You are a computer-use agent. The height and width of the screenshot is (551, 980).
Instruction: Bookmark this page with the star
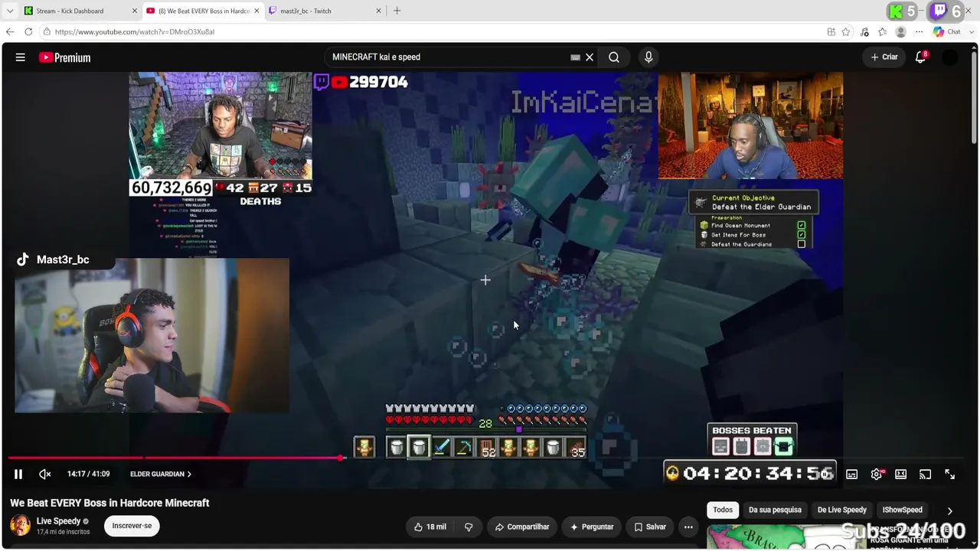tap(846, 32)
